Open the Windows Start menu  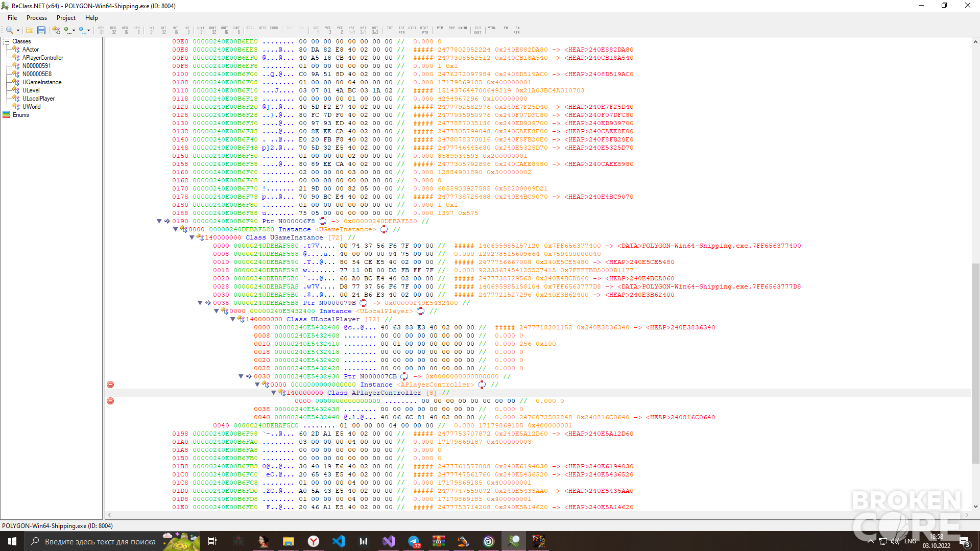point(12,541)
